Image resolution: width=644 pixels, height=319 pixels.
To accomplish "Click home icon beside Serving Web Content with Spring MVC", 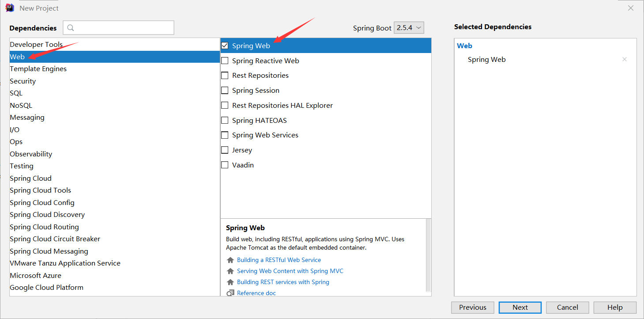I will (x=230, y=271).
